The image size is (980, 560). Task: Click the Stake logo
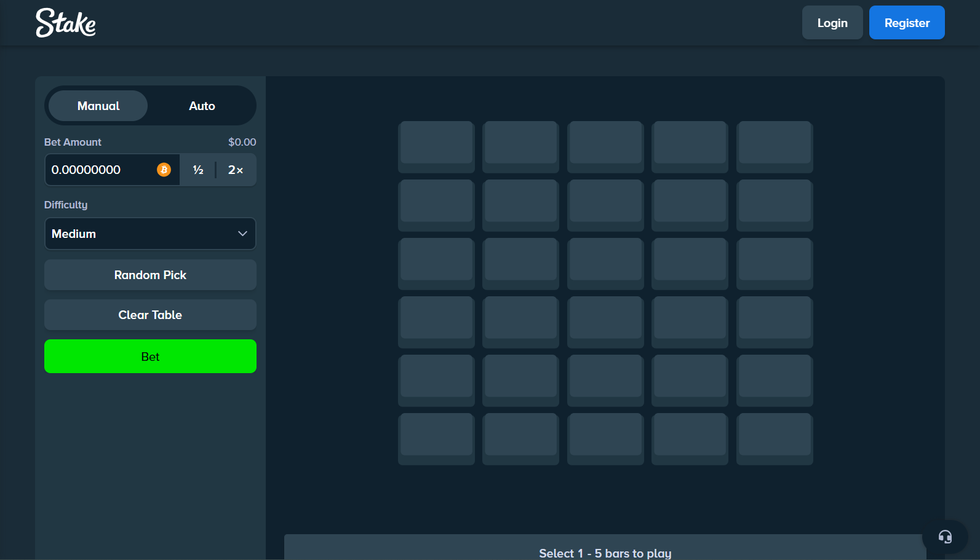[66, 23]
